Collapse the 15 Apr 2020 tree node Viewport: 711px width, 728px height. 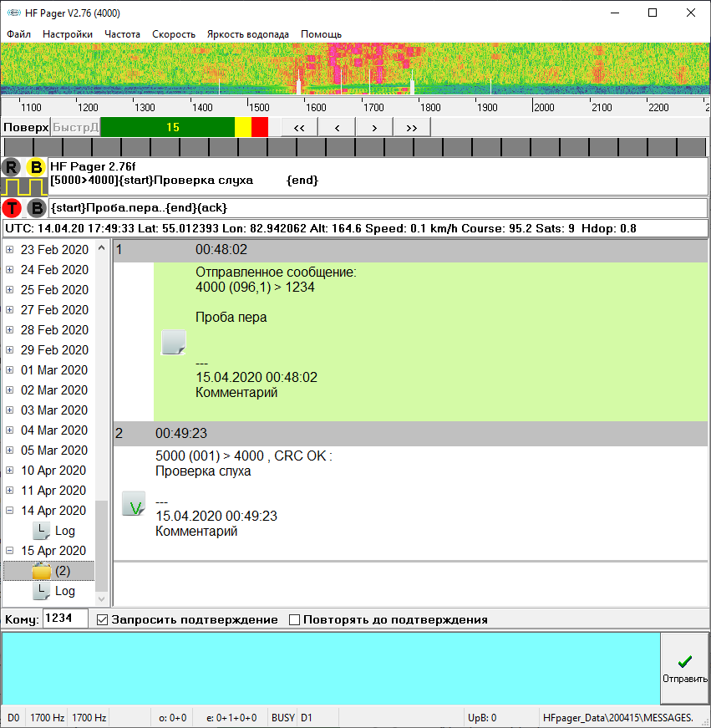(x=10, y=551)
